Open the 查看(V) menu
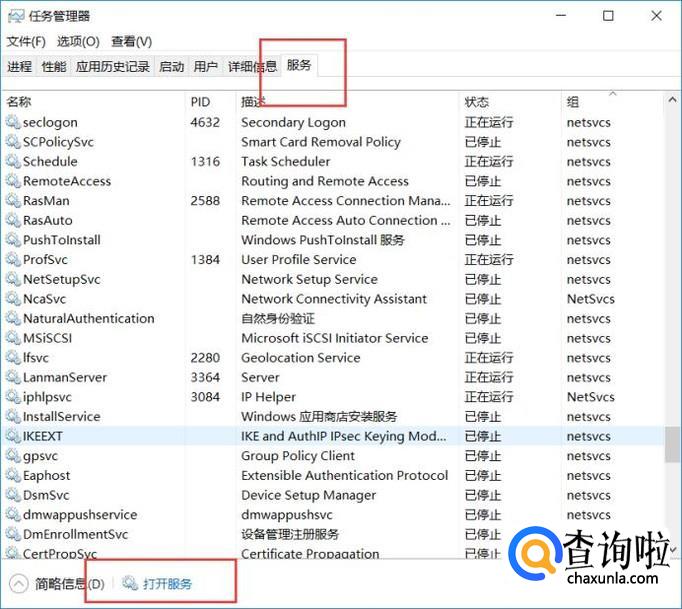 point(131,41)
